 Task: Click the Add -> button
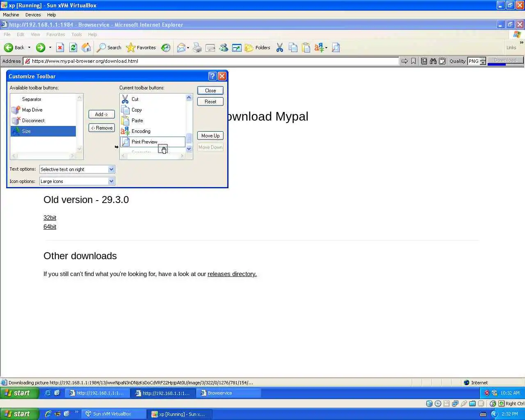[x=102, y=114]
